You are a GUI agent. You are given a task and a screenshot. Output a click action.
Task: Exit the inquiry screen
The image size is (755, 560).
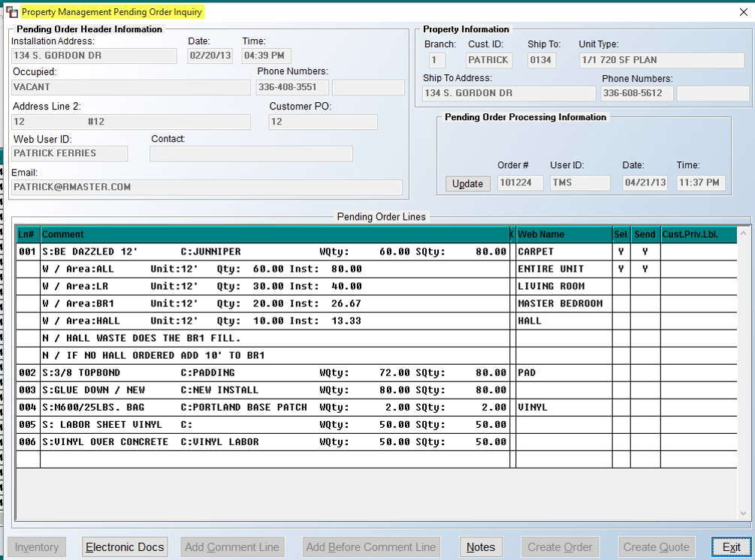point(731,547)
